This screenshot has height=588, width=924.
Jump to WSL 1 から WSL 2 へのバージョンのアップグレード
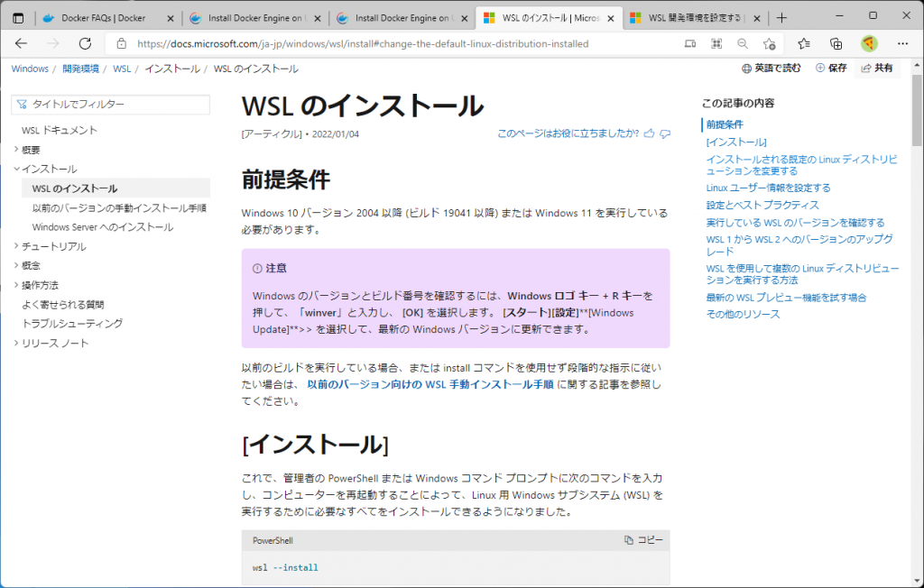point(799,245)
